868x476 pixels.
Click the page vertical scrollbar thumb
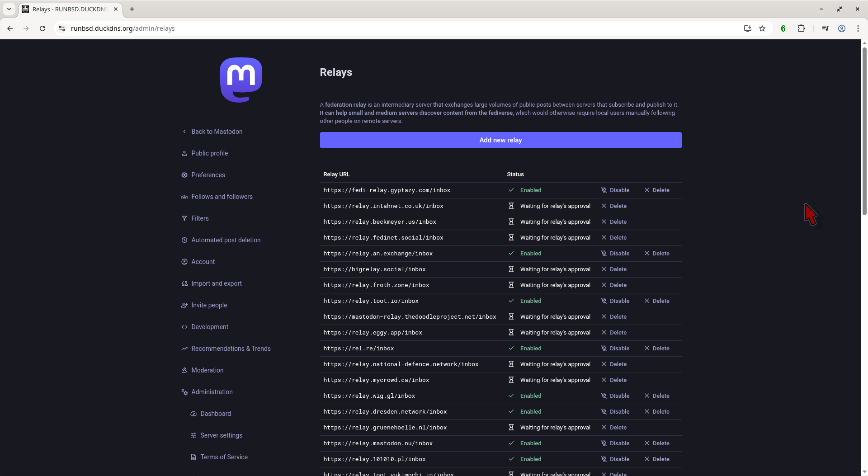864,131
